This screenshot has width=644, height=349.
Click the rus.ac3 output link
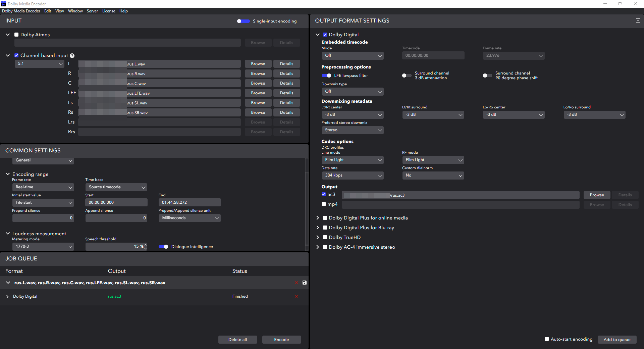coord(114,297)
